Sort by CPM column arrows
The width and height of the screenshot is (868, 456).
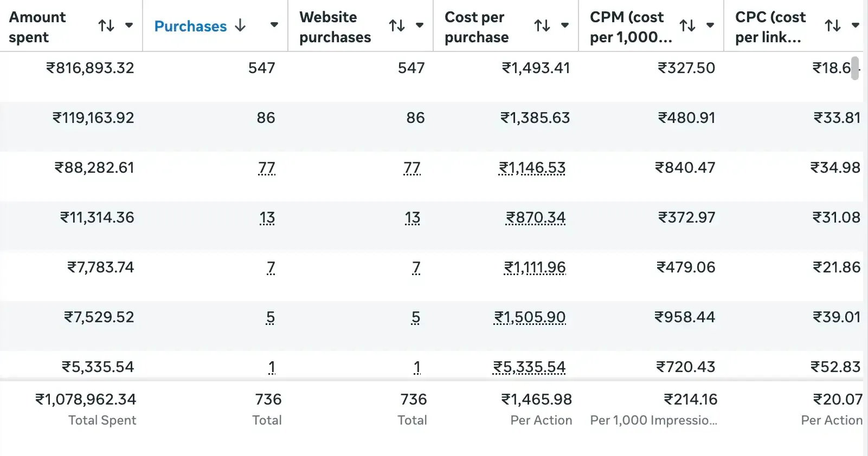(687, 25)
